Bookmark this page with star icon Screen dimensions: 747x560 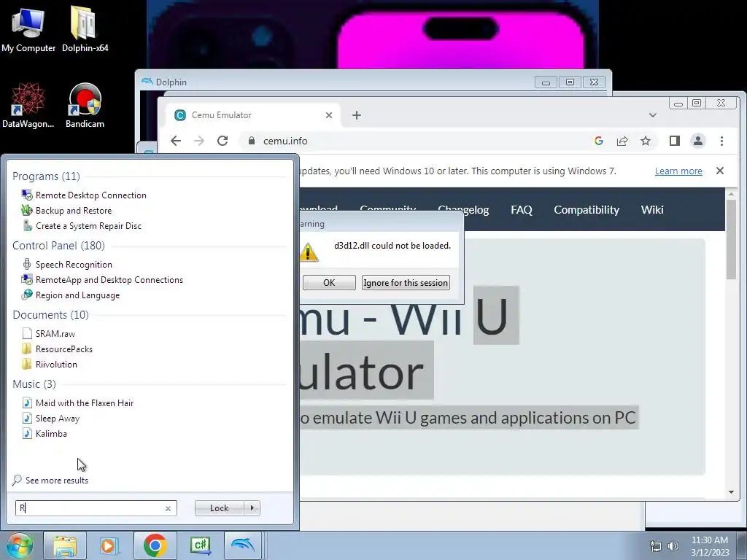click(646, 141)
